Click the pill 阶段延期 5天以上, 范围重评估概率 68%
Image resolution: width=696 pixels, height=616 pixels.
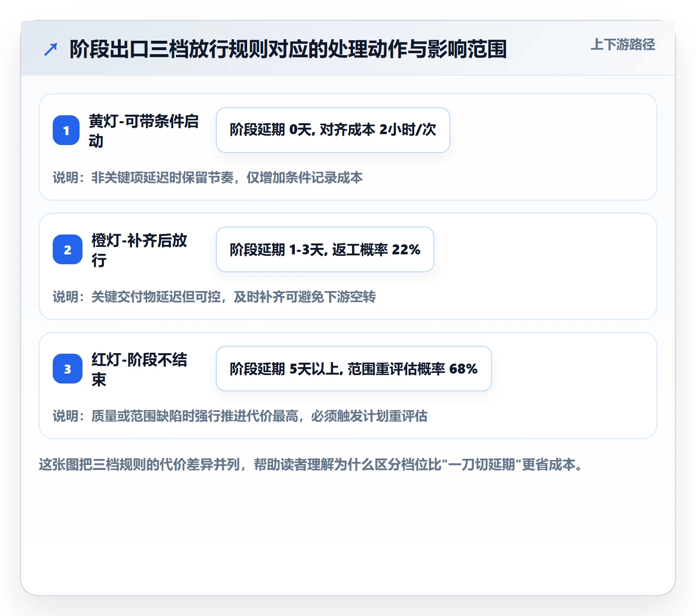tap(354, 369)
